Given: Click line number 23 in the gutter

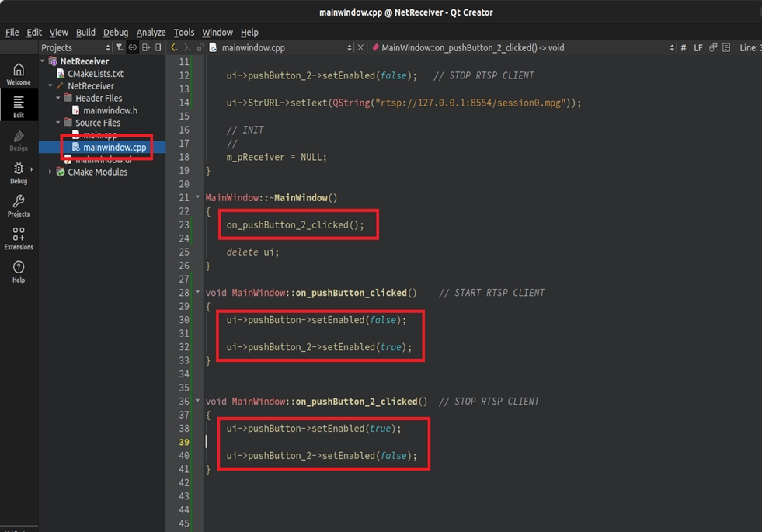Looking at the screenshot, I should tap(183, 224).
